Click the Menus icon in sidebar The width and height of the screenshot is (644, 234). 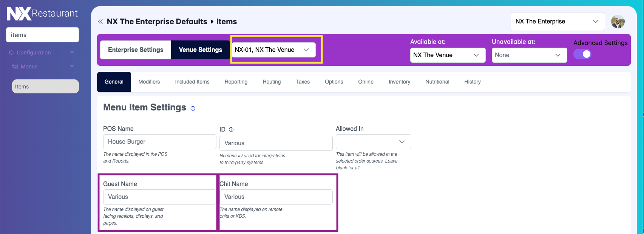pyautogui.click(x=15, y=67)
